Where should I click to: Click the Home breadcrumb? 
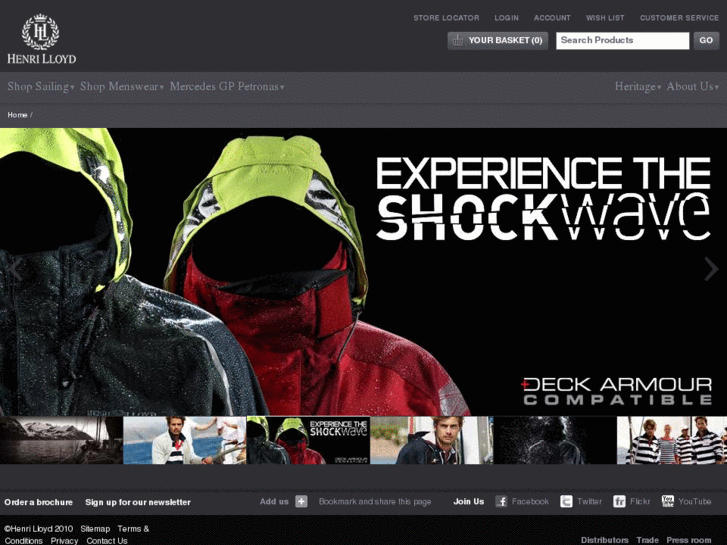[x=17, y=115]
